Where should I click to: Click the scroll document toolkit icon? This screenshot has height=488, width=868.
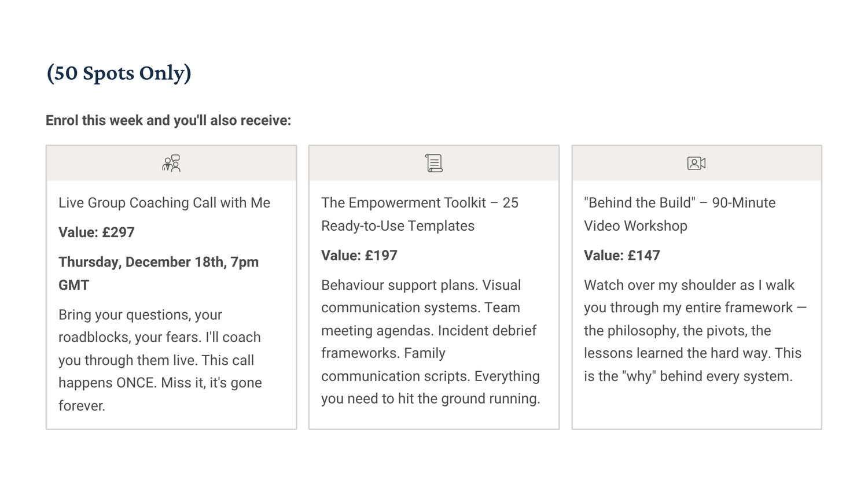[434, 164]
